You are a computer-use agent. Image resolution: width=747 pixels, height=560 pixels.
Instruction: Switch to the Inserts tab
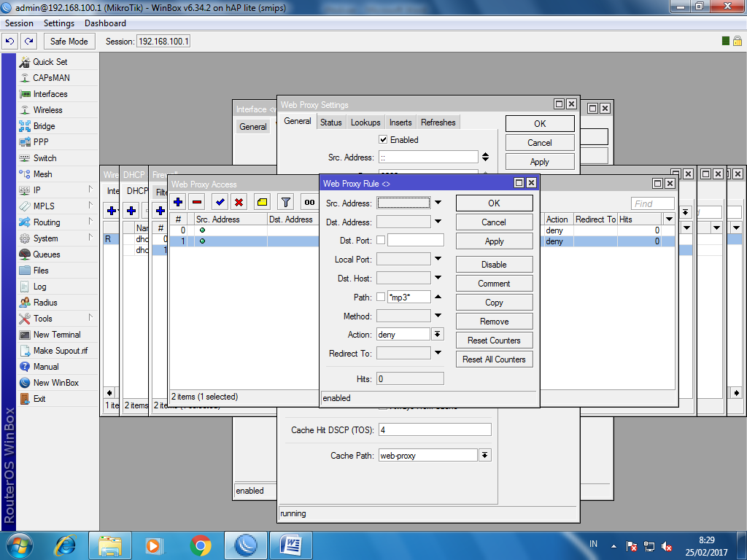click(400, 122)
